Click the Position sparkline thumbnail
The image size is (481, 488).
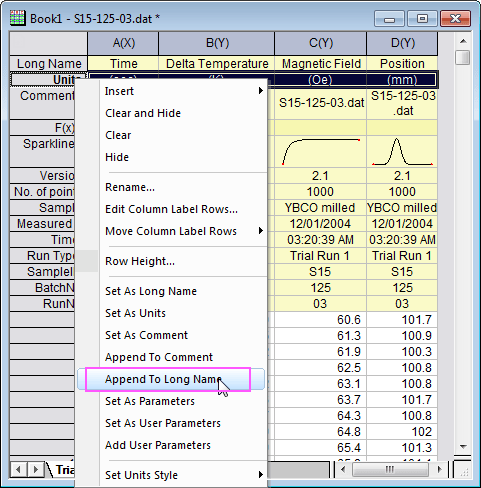[402, 152]
